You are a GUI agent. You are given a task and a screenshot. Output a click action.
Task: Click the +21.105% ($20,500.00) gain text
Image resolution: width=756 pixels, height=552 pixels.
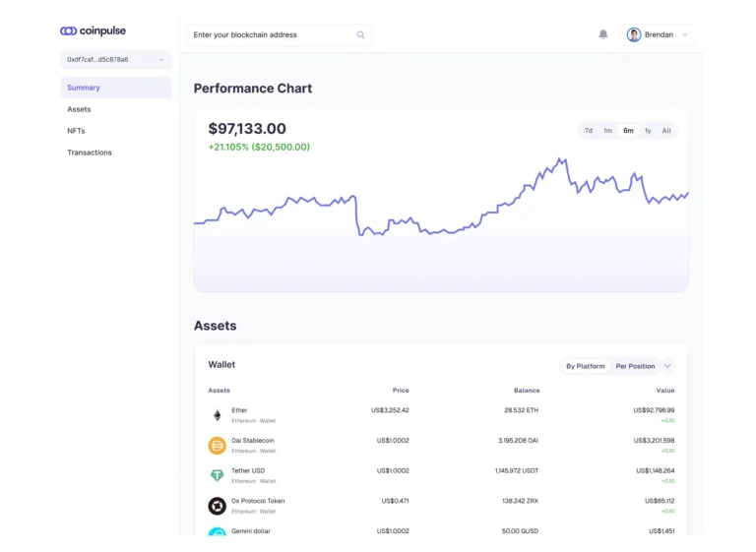point(259,147)
